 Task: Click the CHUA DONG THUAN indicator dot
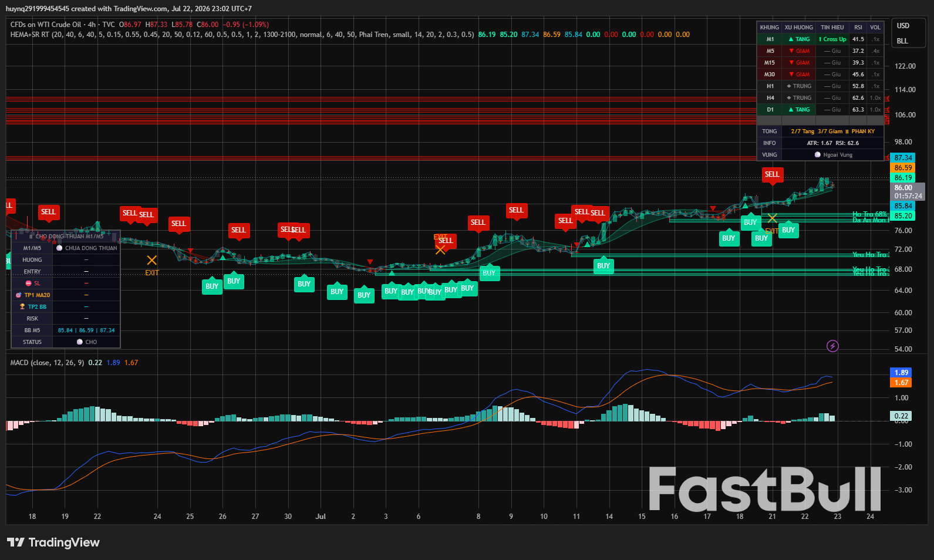(x=59, y=248)
